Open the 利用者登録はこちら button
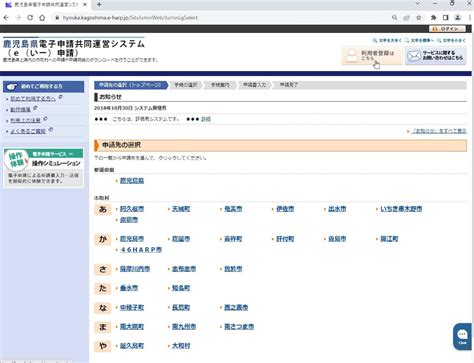The width and height of the screenshot is (474, 363). click(x=372, y=56)
